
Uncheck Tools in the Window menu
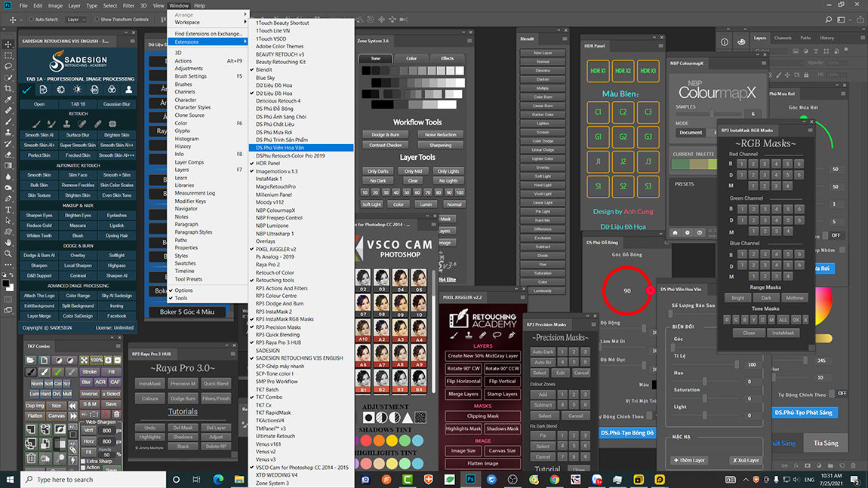coord(181,298)
